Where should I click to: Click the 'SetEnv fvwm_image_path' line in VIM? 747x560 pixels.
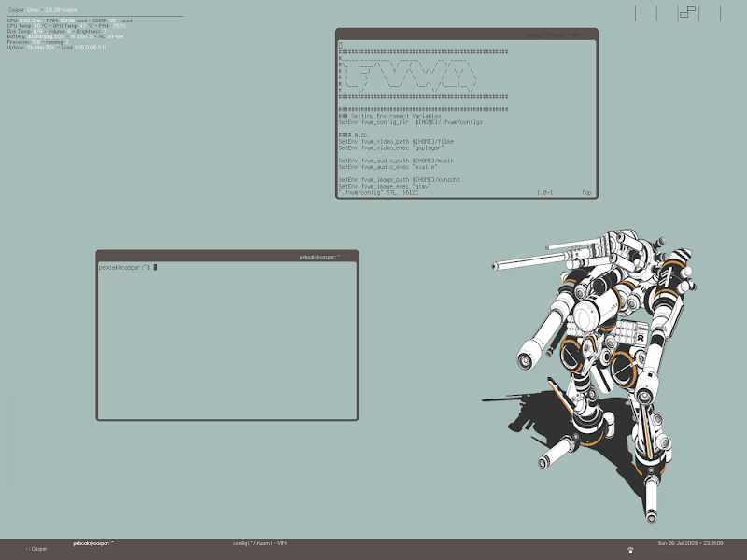[400, 180]
